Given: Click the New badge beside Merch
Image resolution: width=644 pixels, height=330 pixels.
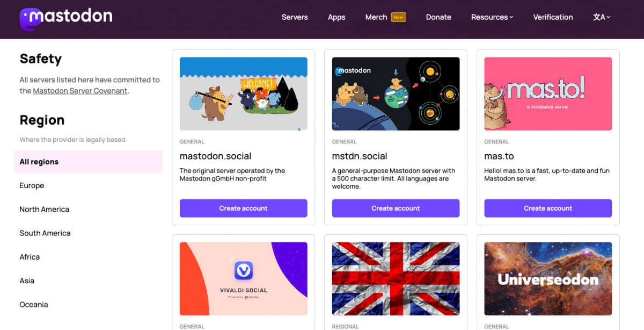Looking at the screenshot, I should click(x=398, y=17).
